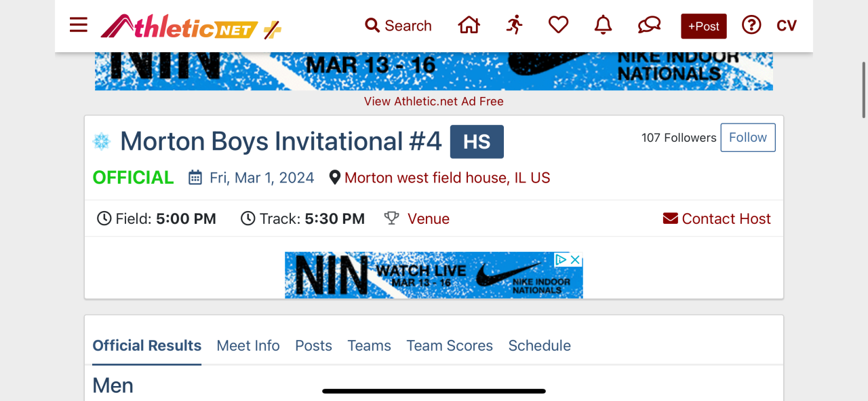Select the Schedule tab
868x401 pixels.
pyautogui.click(x=540, y=345)
